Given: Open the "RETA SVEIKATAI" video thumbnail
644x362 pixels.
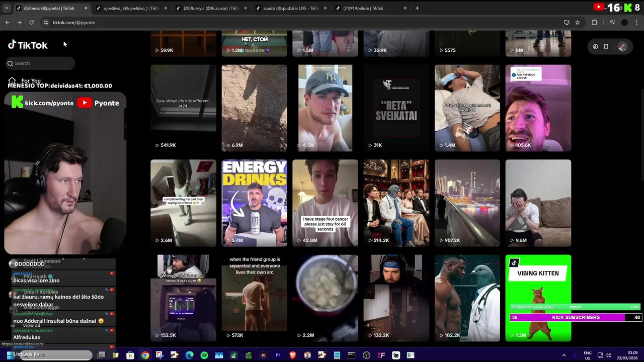Looking at the screenshot, I should [396, 108].
